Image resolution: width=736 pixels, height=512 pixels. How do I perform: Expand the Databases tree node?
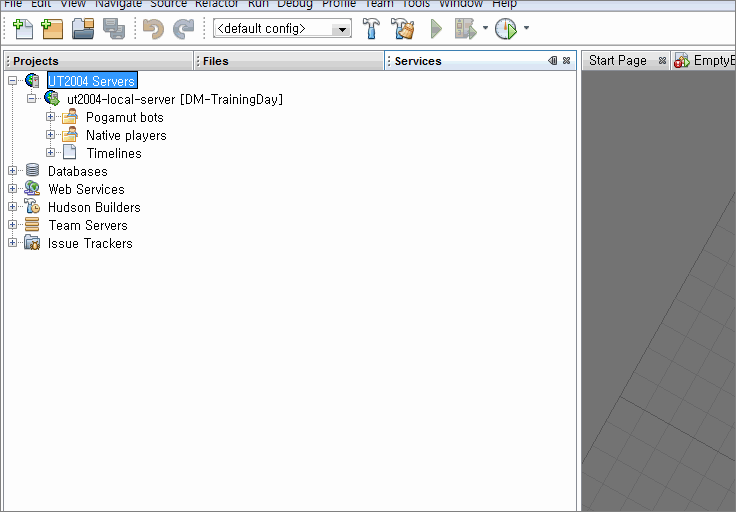(x=13, y=171)
